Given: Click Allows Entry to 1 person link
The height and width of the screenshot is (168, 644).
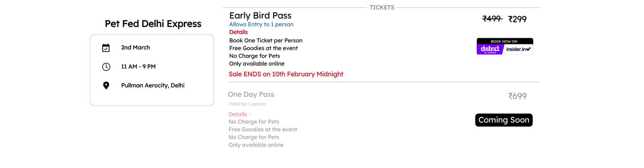Looking at the screenshot, I should (x=261, y=24).
